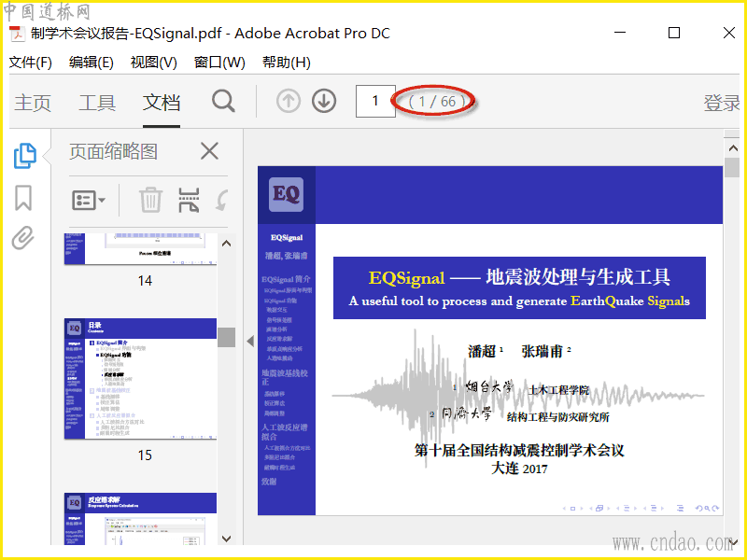
Task: Open the bookmarks sidebar icon
Action: (x=23, y=198)
